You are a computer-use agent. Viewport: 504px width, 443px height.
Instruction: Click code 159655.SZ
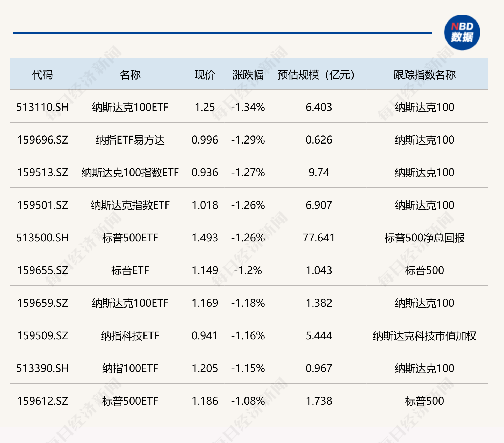click(x=42, y=270)
